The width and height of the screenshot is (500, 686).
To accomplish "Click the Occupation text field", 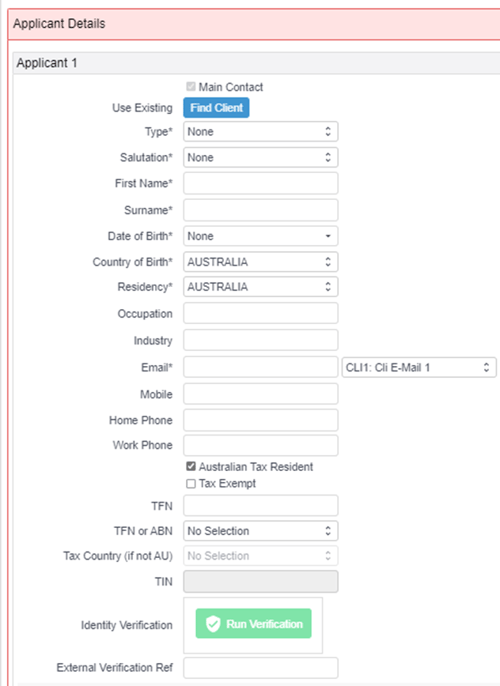I will click(x=260, y=313).
